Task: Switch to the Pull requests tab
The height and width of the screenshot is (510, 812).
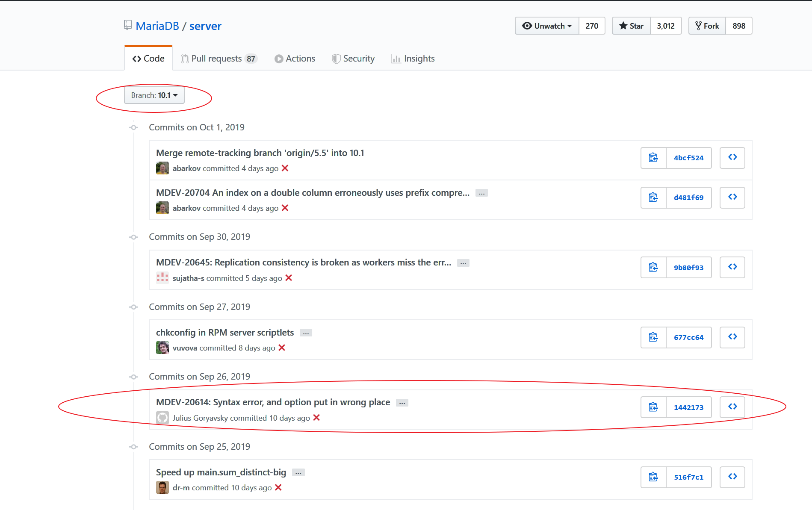Action: click(x=219, y=59)
